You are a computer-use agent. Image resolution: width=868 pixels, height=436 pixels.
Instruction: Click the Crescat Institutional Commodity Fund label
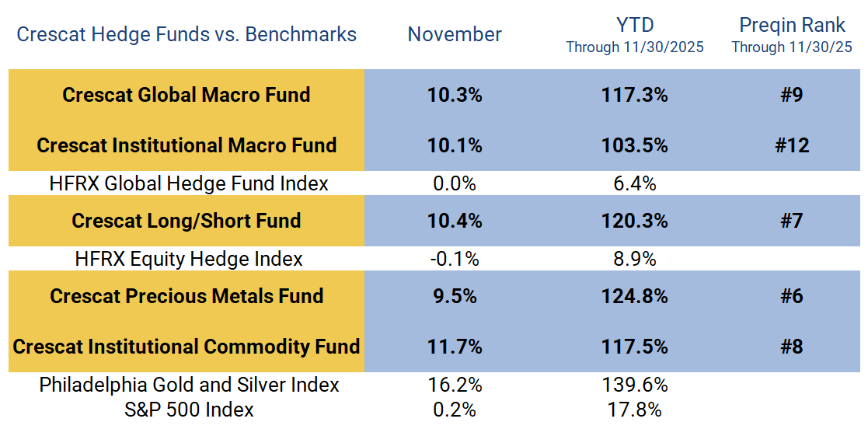(x=186, y=347)
